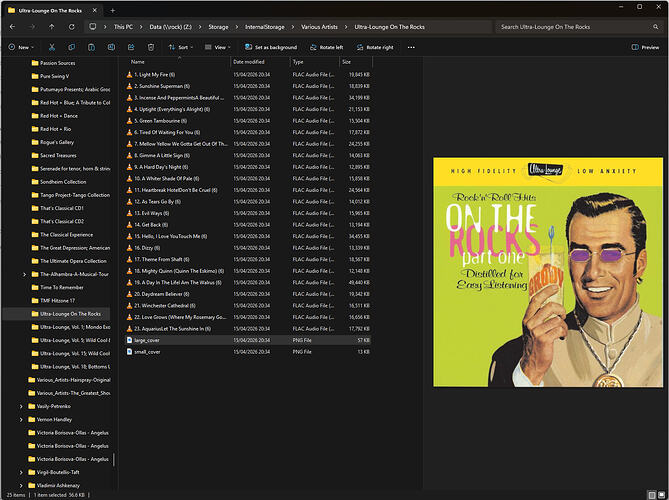Go up one folder level
669x500 pixels.
tap(52, 27)
